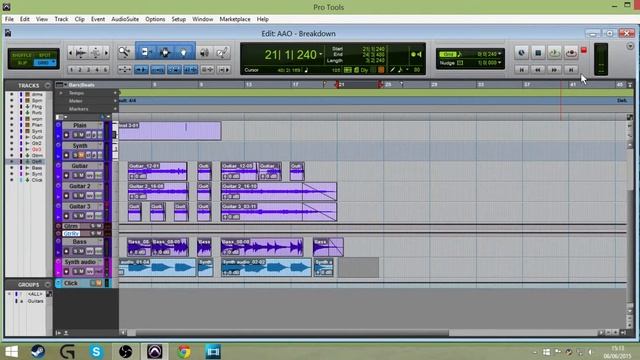This screenshot has height=360, width=640.
Task: Click the Rewind transport button
Action: (x=538, y=70)
